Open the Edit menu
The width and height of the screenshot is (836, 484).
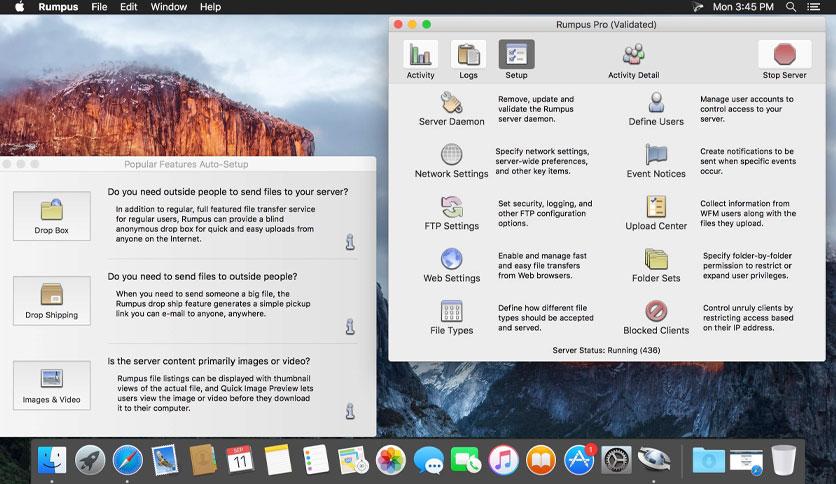[128, 7]
